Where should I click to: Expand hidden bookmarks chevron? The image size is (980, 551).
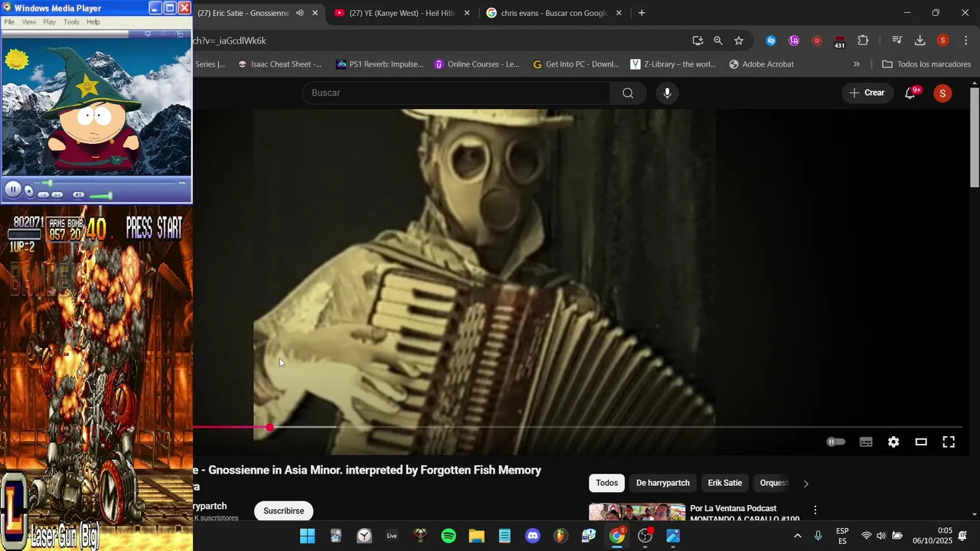pos(856,64)
